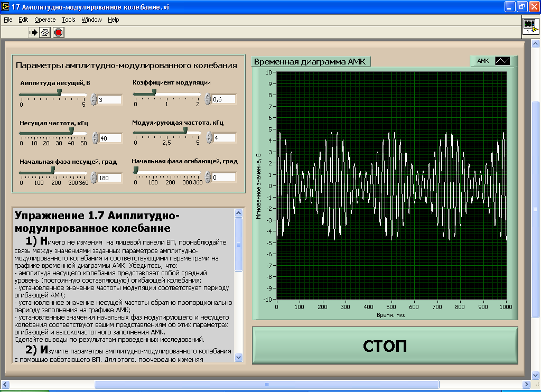Click the exercise text scrollbar thumb
Screen dimensions: 541x392
click(x=238, y=244)
